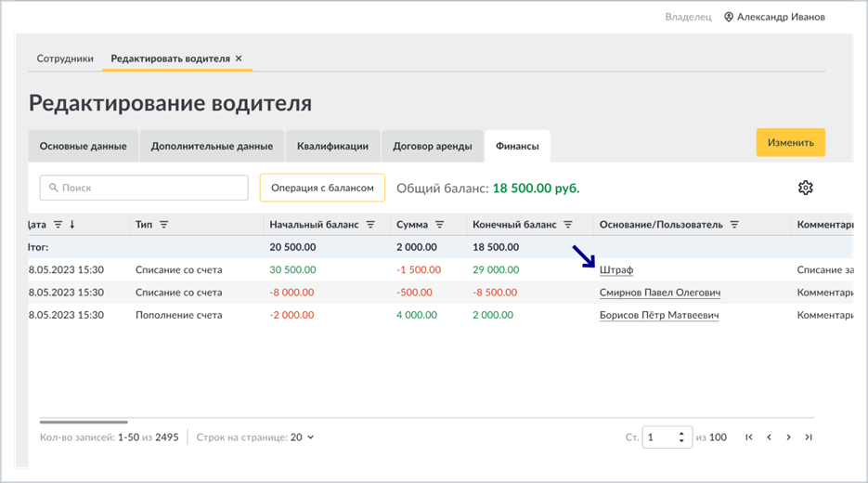This screenshot has width=868, height=483.
Task: Open filter for Основание/Пользователь column
Action: [x=734, y=225]
